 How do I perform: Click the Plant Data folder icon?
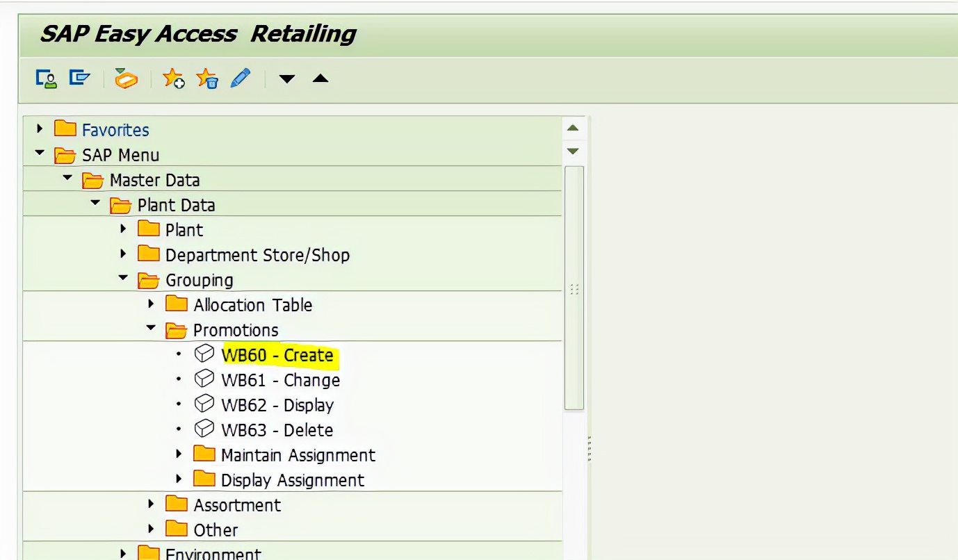pyautogui.click(x=121, y=205)
